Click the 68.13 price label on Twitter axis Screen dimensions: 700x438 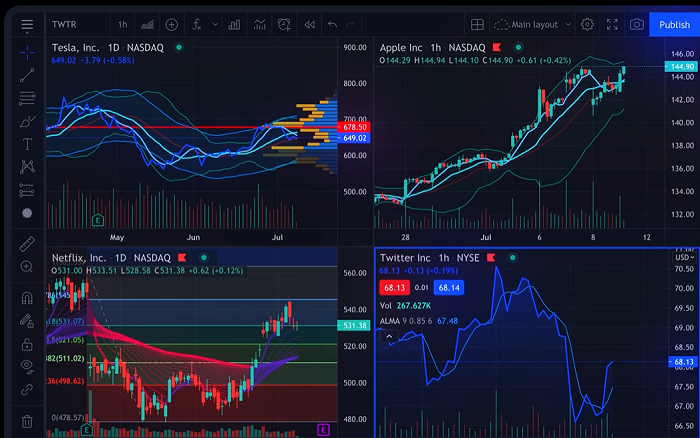coord(683,362)
